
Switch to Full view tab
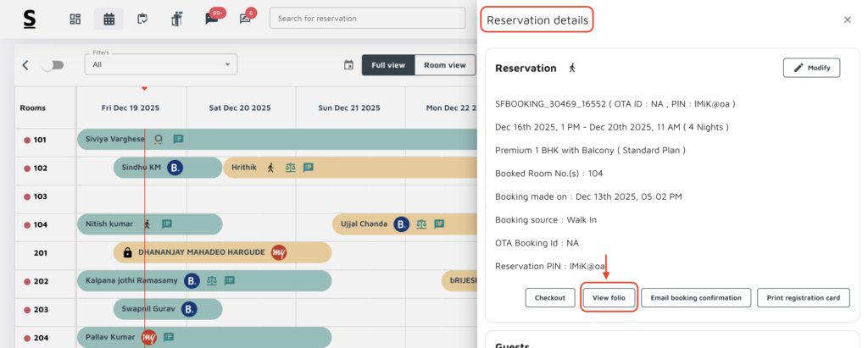coord(388,65)
